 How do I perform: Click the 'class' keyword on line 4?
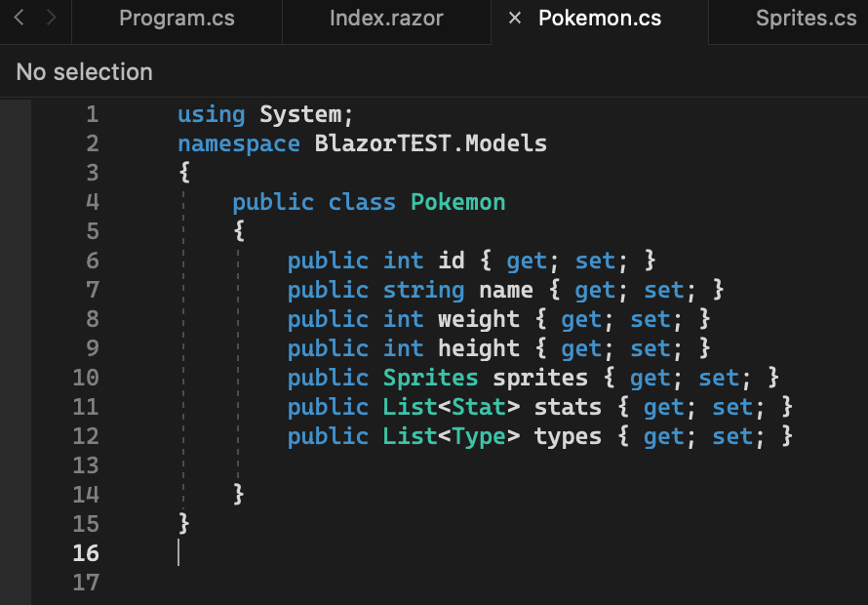coord(362,202)
